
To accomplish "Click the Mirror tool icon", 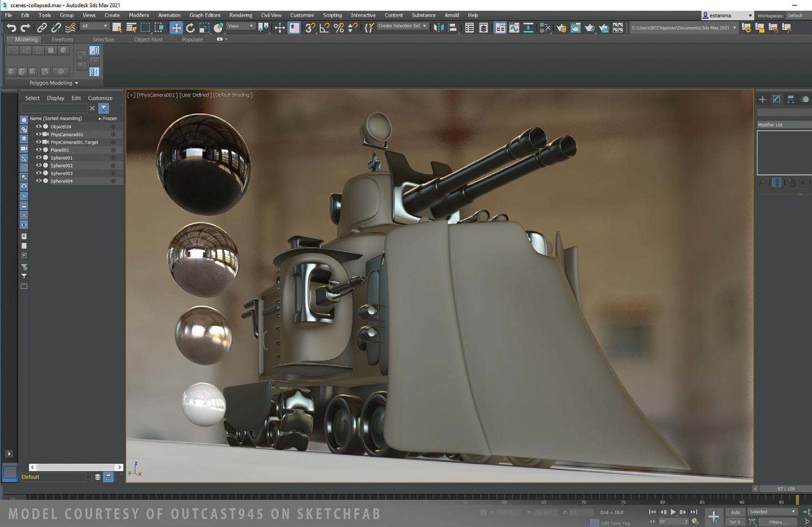I will pos(438,27).
